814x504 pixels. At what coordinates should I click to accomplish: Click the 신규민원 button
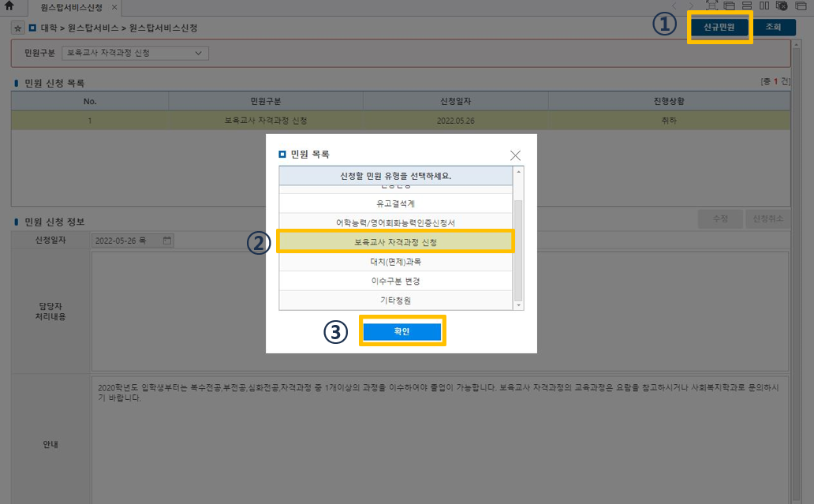[719, 27]
